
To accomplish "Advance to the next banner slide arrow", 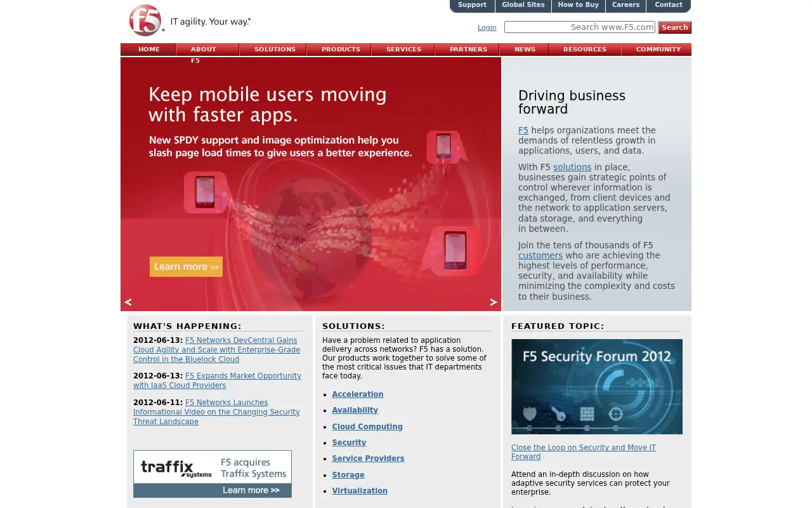I will tap(494, 302).
